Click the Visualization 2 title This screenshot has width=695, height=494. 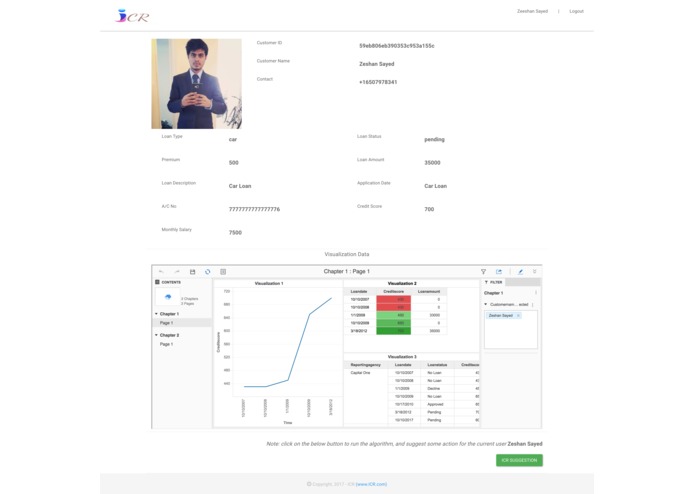[402, 283]
